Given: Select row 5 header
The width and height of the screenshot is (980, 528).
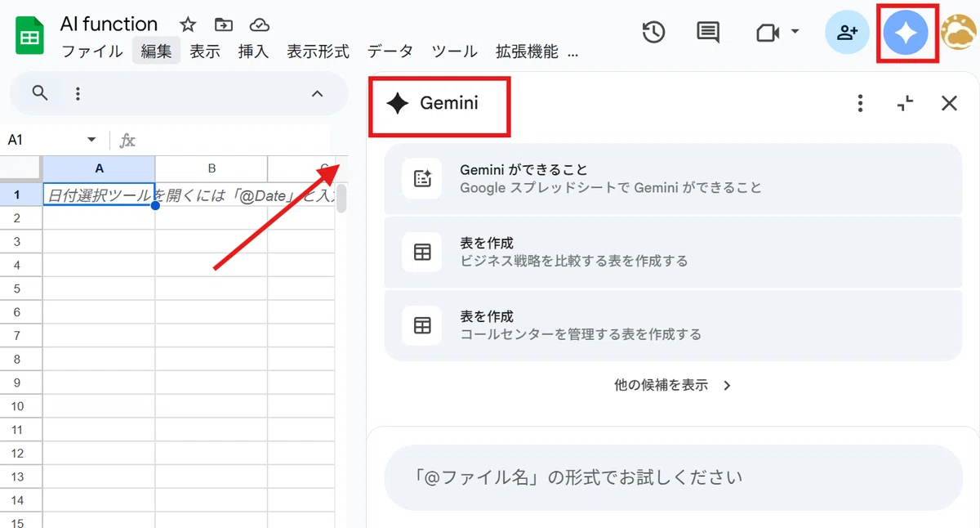Looking at the screenshot, I should point(20,289).
